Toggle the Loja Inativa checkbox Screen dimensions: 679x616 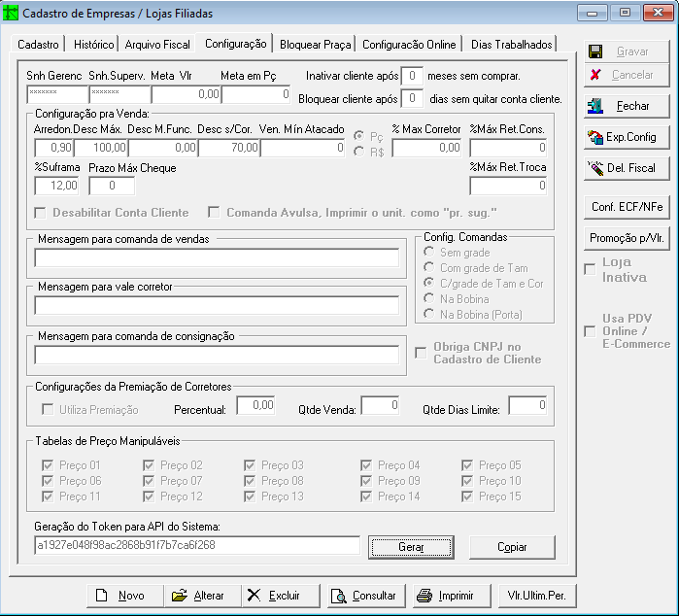point(590,269)
